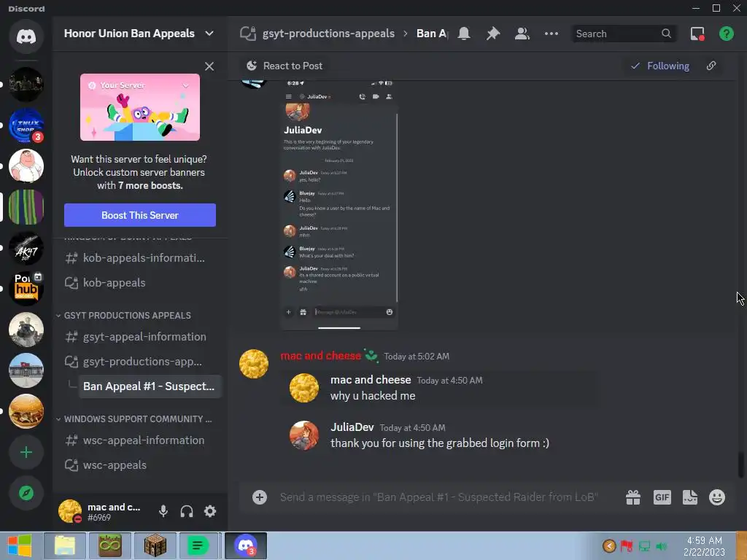The width and height of the screenshot is (747, 560).
Task: Open the hub server icon
Action: (26, 289)
